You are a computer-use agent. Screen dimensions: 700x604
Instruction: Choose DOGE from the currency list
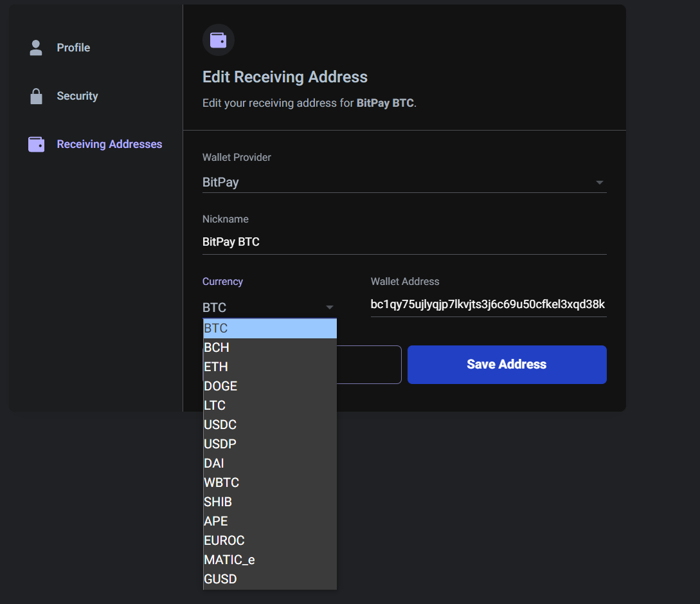click(x=270, y=386)
